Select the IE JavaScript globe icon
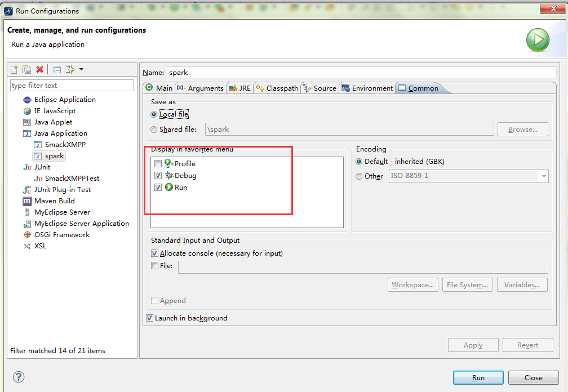Viewport: 568px width, 392px height. point(27,111)
